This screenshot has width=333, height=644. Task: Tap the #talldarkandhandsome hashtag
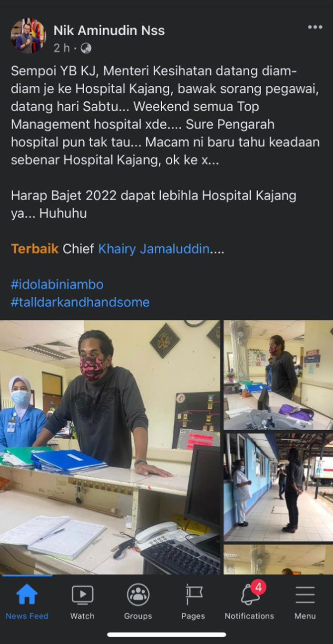[80, 302]
